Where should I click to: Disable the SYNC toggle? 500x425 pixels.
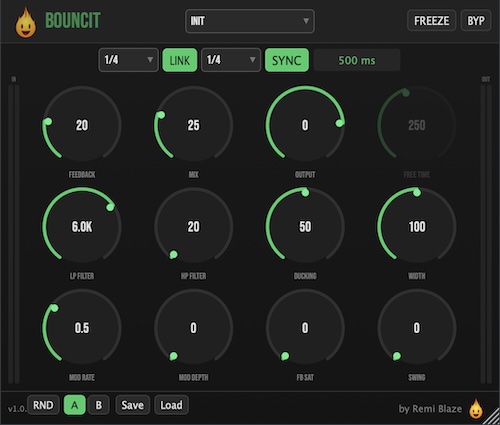(287, 60)
